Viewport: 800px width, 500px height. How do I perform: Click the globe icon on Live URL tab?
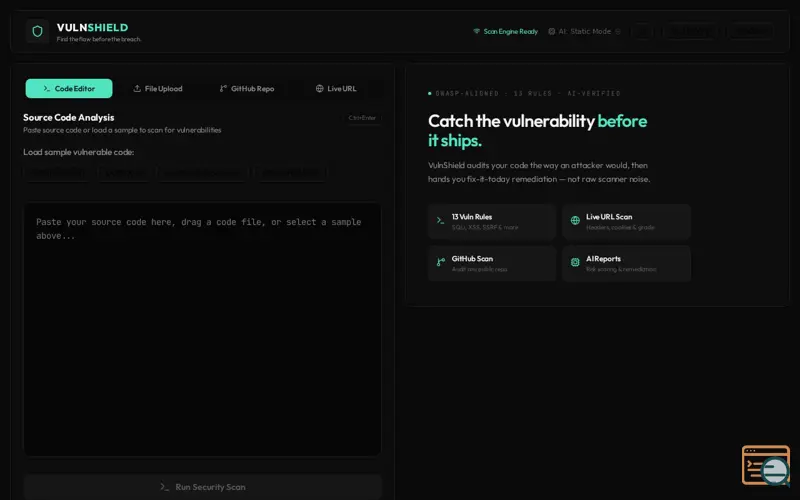(x=319, y=89)
